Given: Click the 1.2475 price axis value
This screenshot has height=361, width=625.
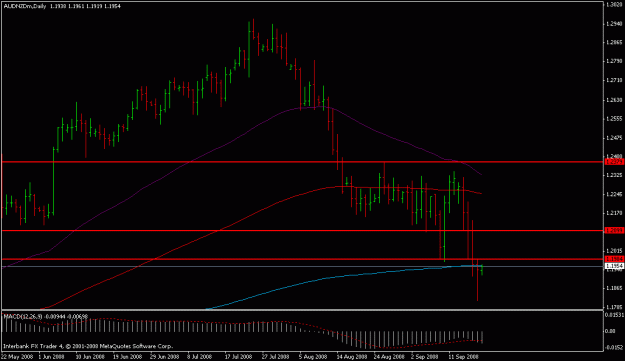Looking at the screenshot, I should coord(614,138).
